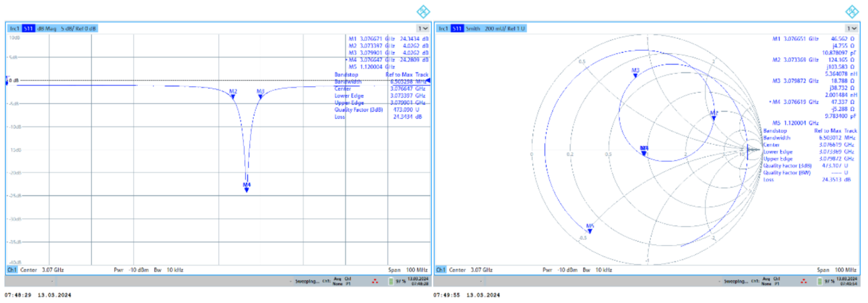The image size is (868, 303).
Task: Select marker M3 on the Smith chart
Action: click(x=635, y=73)
